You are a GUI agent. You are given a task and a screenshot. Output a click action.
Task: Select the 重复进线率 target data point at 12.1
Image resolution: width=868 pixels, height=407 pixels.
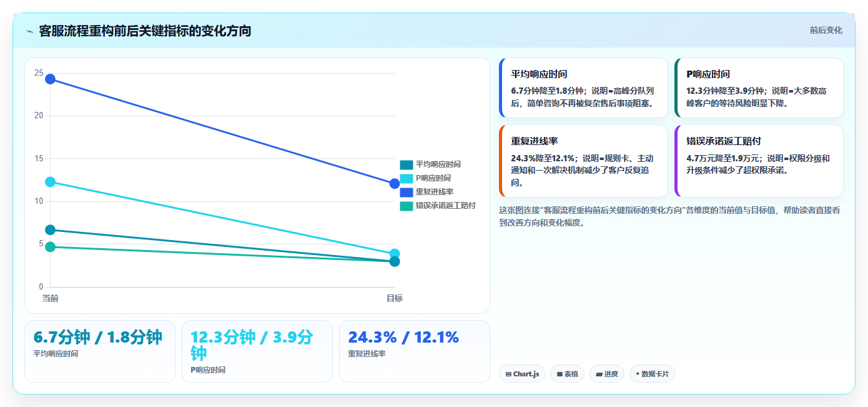click(x=395, y=183)
